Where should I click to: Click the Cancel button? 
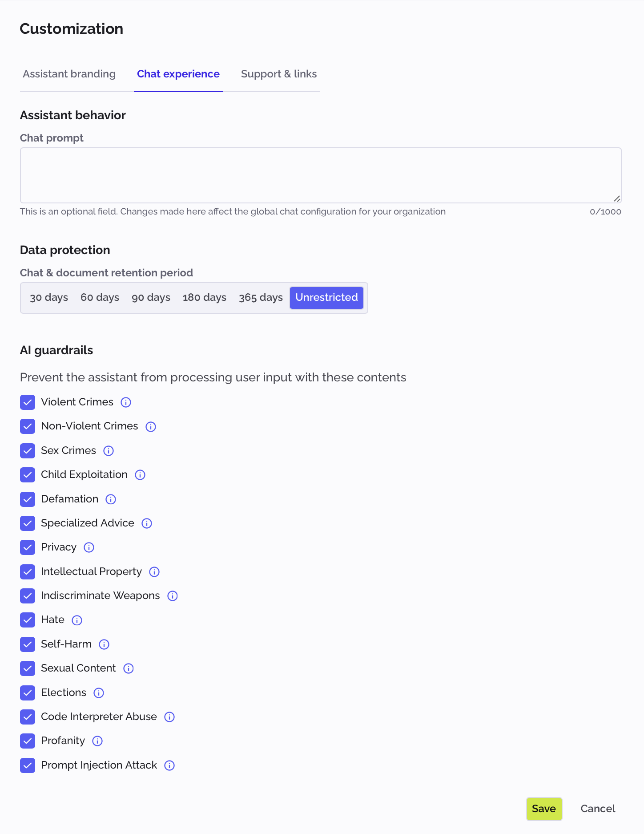[597, 809]
